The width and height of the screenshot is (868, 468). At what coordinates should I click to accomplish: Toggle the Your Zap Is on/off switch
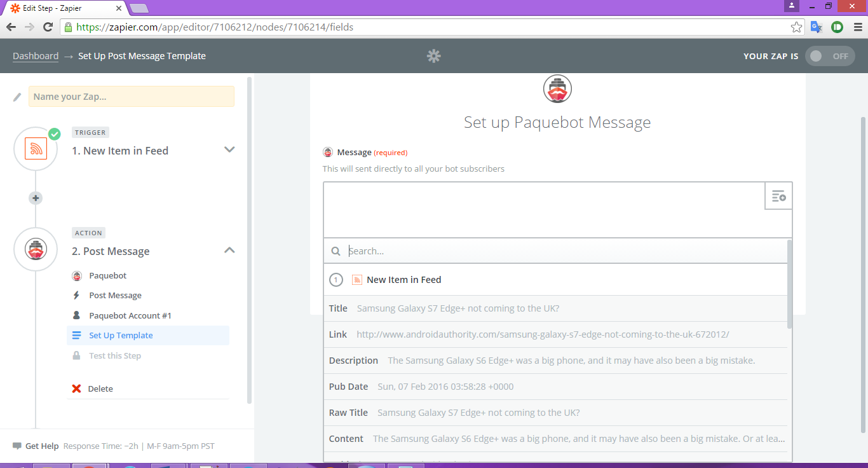tap(830, 56)
